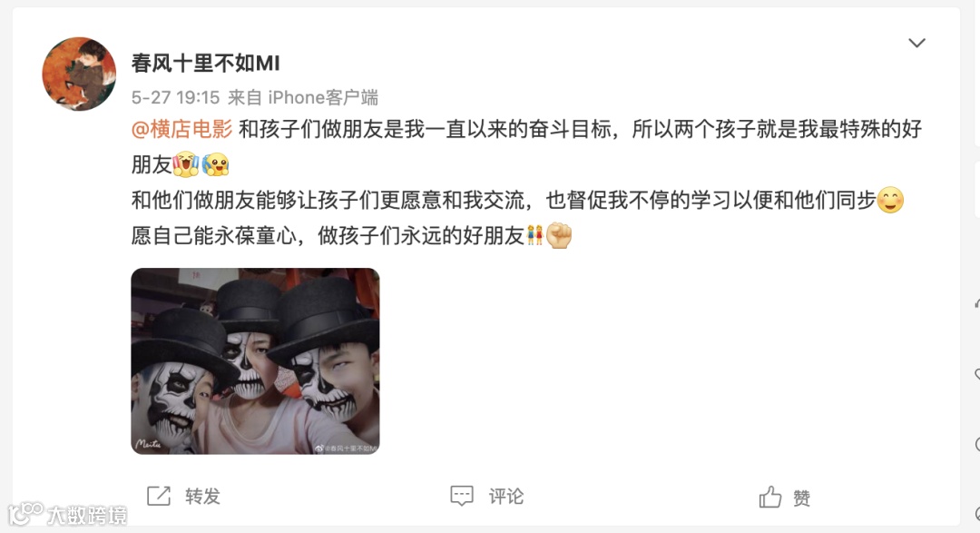Like the post with thumbs-up icon

770,498
